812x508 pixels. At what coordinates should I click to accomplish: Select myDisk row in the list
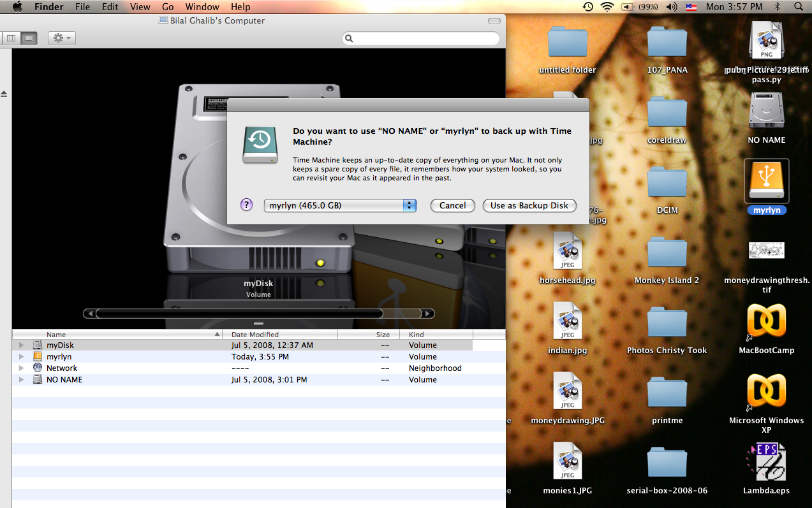click(x=242, y=345)
